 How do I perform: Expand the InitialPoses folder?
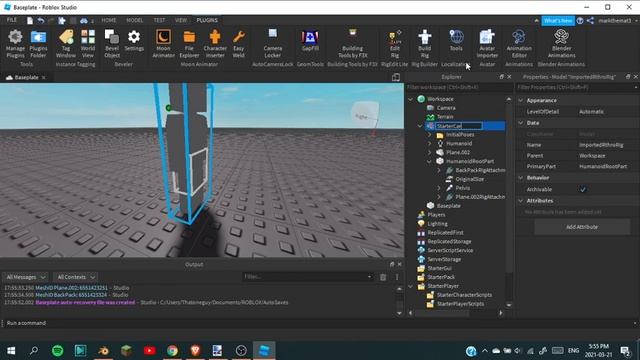429,135
